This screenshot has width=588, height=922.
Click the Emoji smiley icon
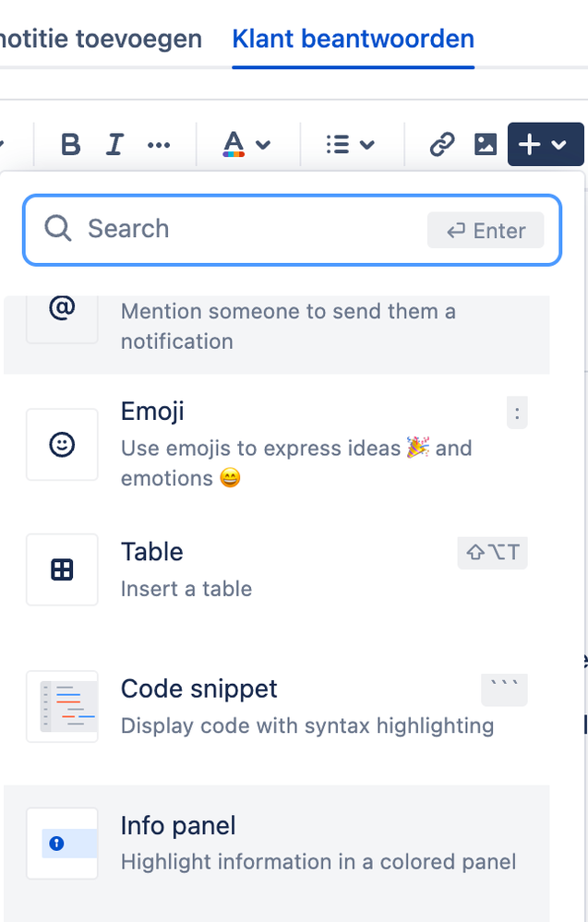point(62,445)
